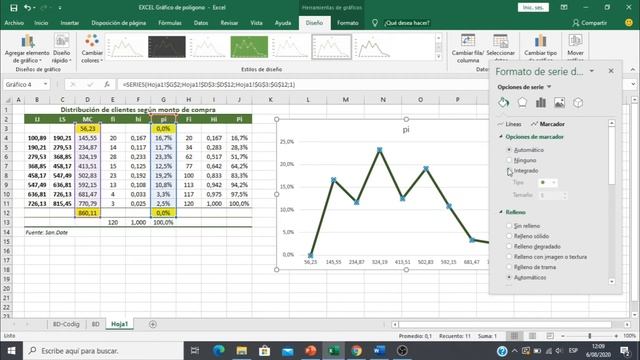The width and height of the screenshot is (640, 360).
Task: Collapse the ribbon with the arrow
Action: coord(633,69)
